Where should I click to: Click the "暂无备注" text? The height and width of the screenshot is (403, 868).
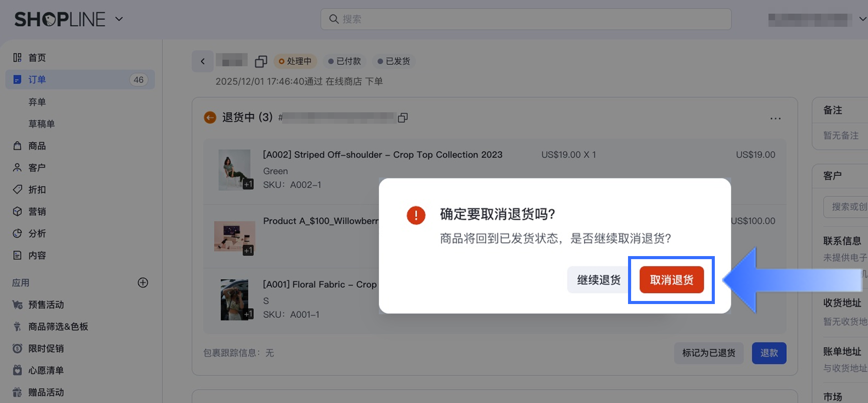[x=841, y=136]
